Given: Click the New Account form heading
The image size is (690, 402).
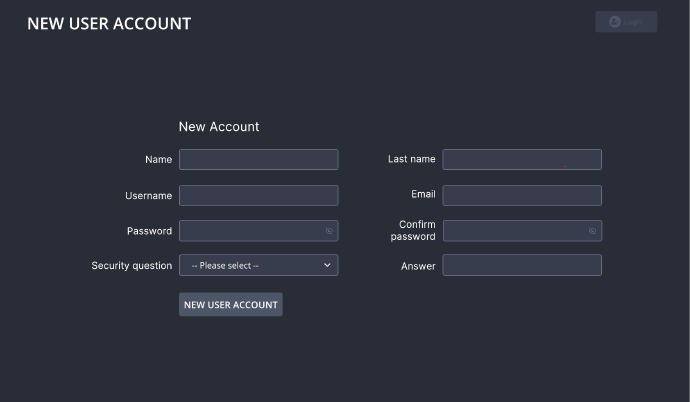Looking at the screenshot, I should [219, 127].
